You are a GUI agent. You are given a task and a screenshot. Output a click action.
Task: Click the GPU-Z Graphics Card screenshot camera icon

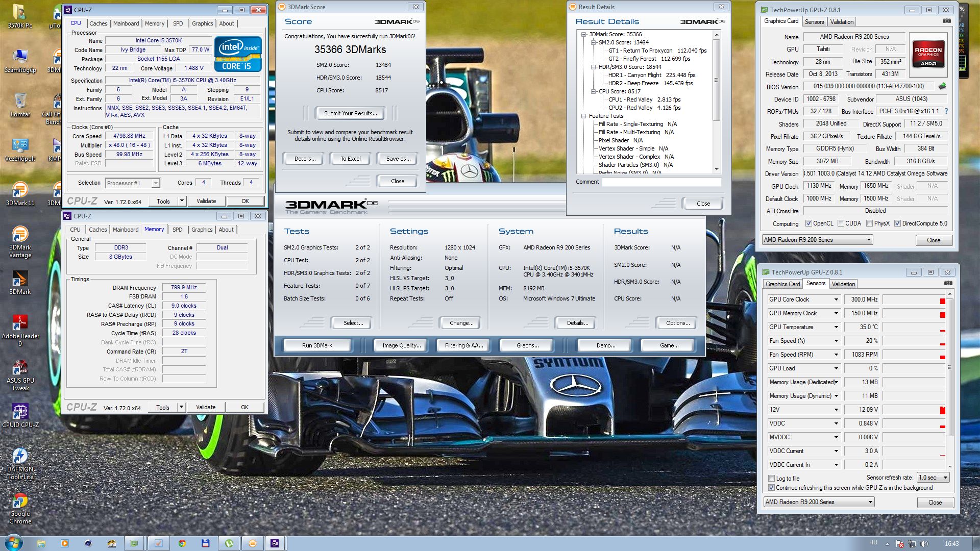947,21
